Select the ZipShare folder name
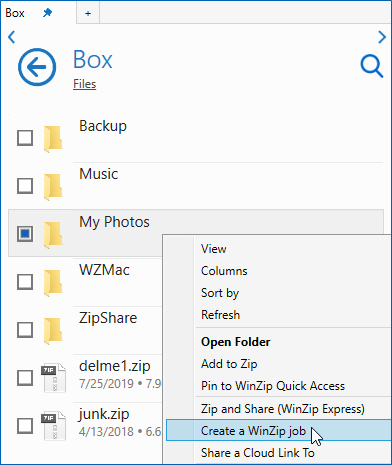Viewport: 392px width, 465px height. (108, 318)
